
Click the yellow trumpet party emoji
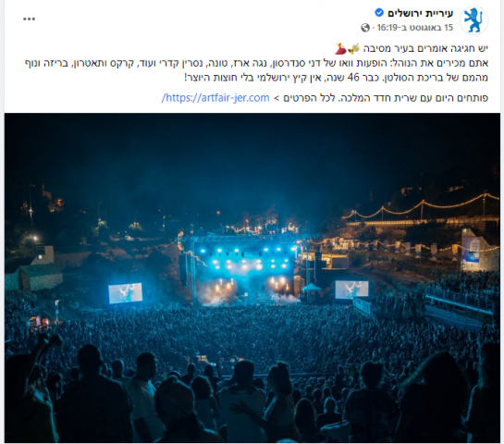pos(353,48)
